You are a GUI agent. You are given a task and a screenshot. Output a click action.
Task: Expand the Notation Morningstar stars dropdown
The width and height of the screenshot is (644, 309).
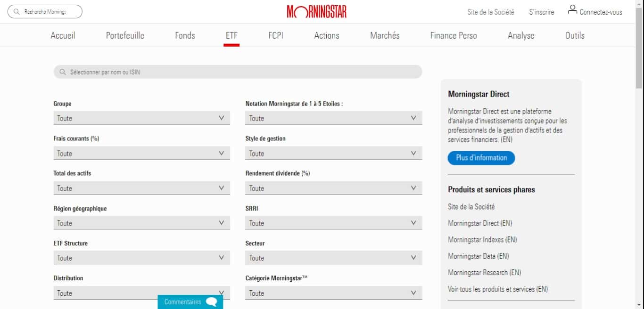pos(333,118)
